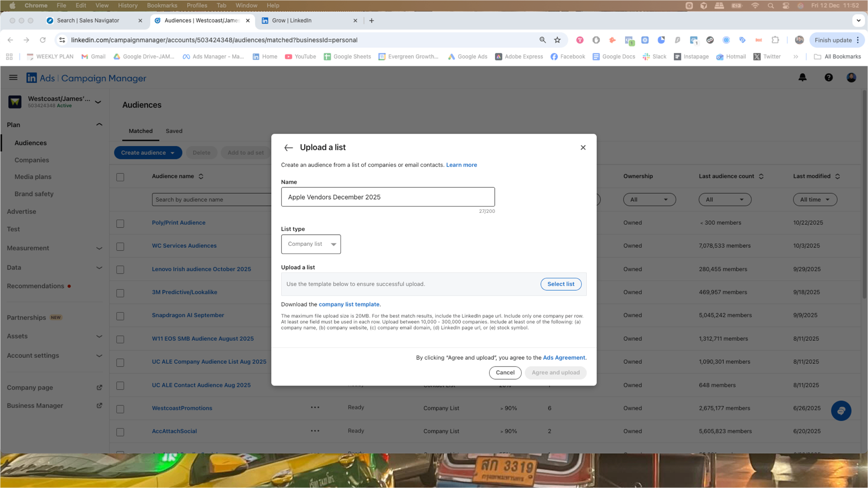The height and width of the screenshot is (488, 868).
Task: Click the external link icon for Company page
Action: pos(99,388)
